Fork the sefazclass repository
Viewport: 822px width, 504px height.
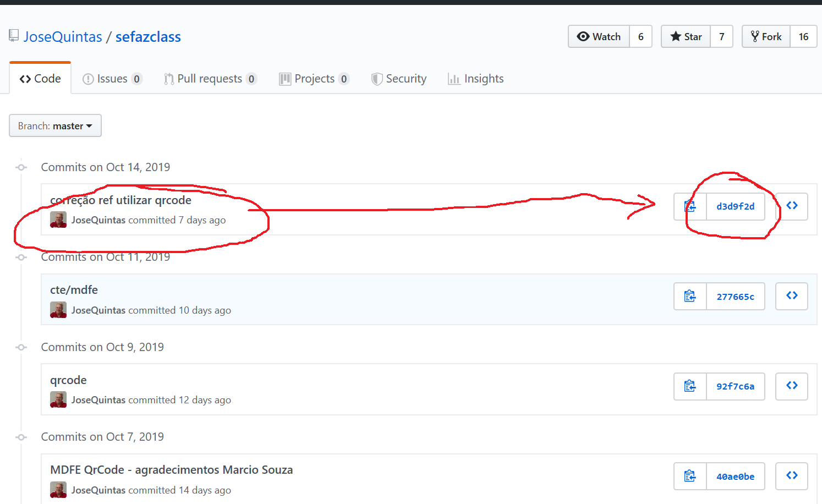(766, 37)
